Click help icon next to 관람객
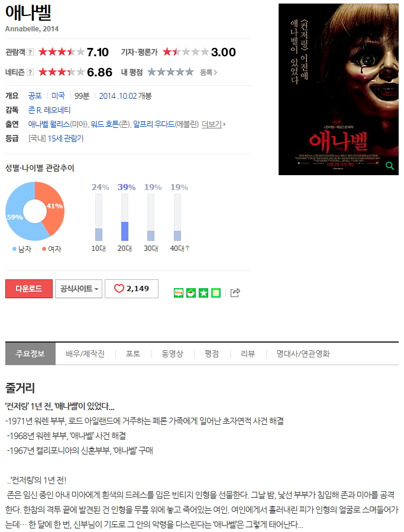 (x=30, y=52)
